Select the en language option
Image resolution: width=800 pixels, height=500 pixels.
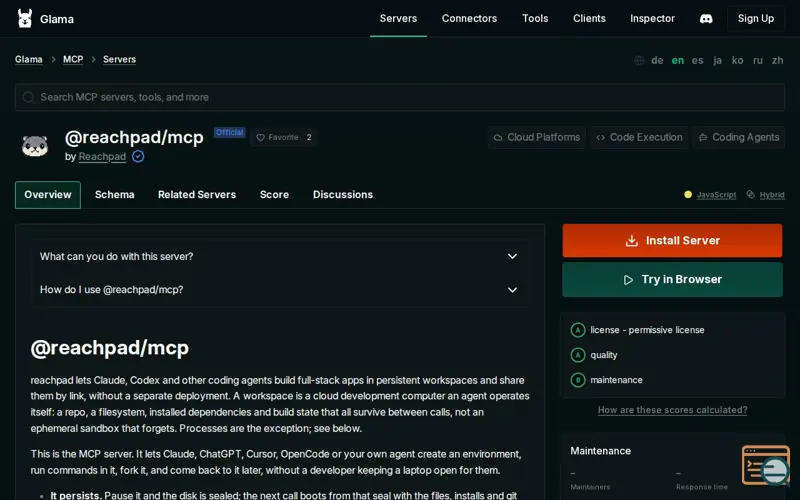(x=678, y=60)
